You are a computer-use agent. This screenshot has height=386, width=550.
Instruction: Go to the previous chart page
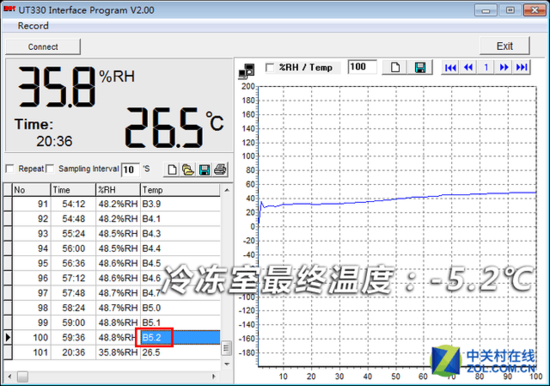pyautogui.click(x=468, y=67)
